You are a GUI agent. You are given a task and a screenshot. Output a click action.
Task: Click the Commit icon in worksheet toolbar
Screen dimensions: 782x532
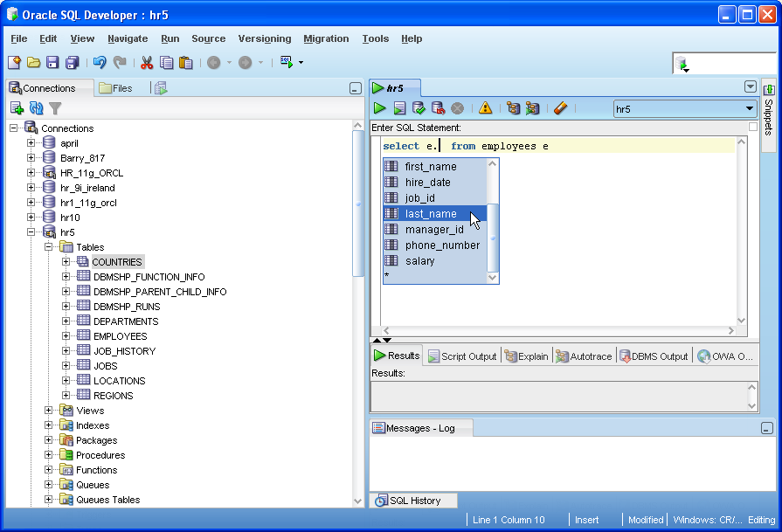pyautogui.click(x=419, y=107)
